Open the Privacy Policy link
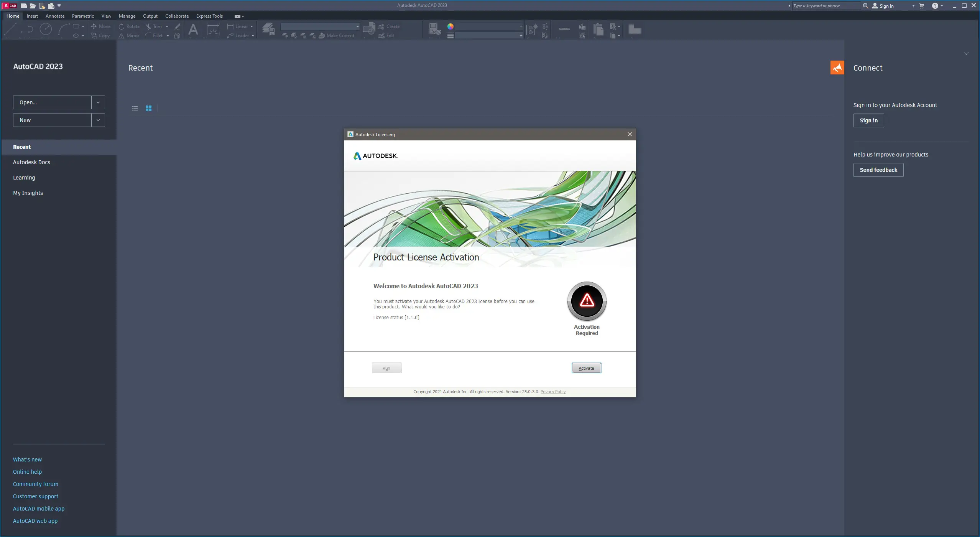The image size is (980, 537). pyautogui.click(x=553, y=392)
